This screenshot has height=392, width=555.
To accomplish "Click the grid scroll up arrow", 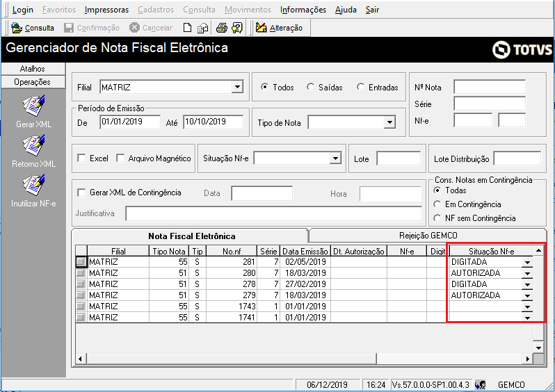I will [538, 250].
